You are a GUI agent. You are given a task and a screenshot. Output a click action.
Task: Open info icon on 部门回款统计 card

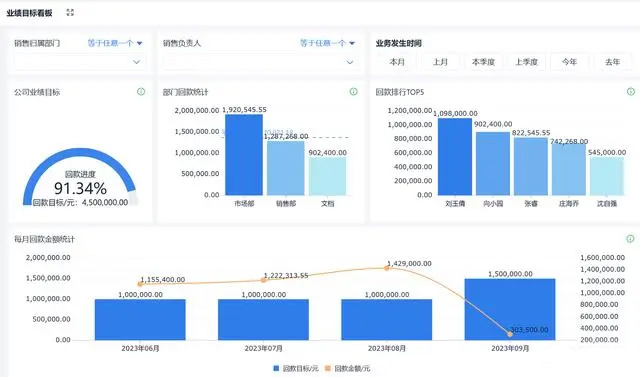coord(353,92)
